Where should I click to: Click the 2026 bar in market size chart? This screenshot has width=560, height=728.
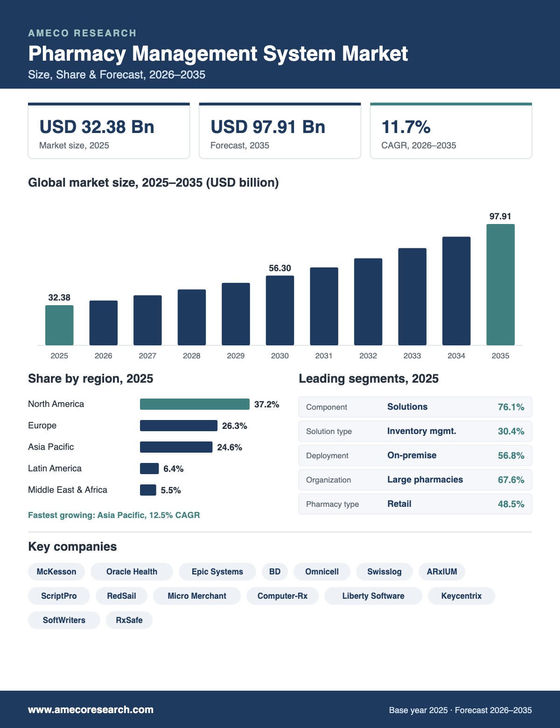(x=104, y=323)
